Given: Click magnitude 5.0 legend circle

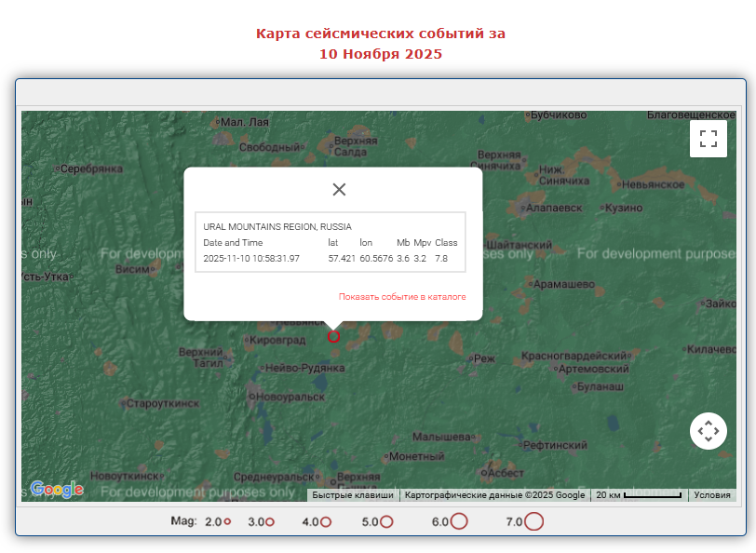Looking at the screenshot, I should [386, 521].
